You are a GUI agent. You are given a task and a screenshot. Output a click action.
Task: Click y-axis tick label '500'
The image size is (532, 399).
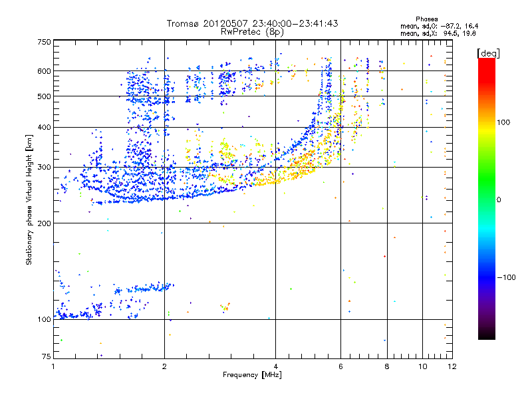pos(44,96)
